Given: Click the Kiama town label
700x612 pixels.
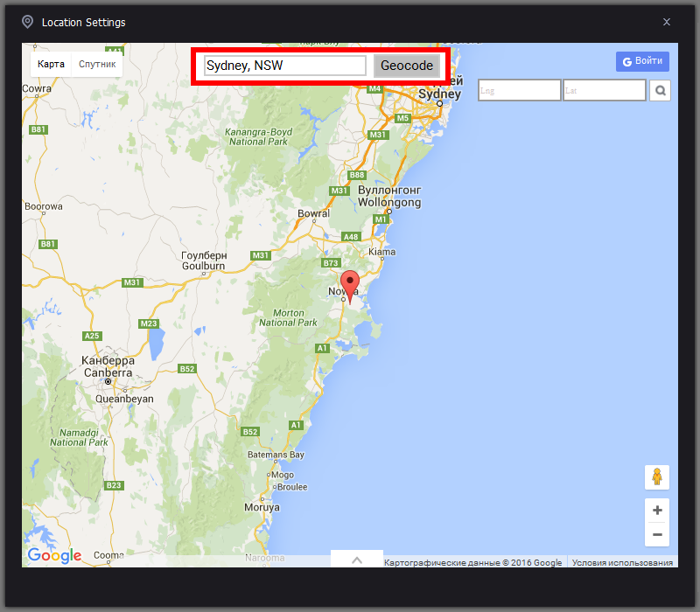Looking at the screenshot, I should (381, 252).
